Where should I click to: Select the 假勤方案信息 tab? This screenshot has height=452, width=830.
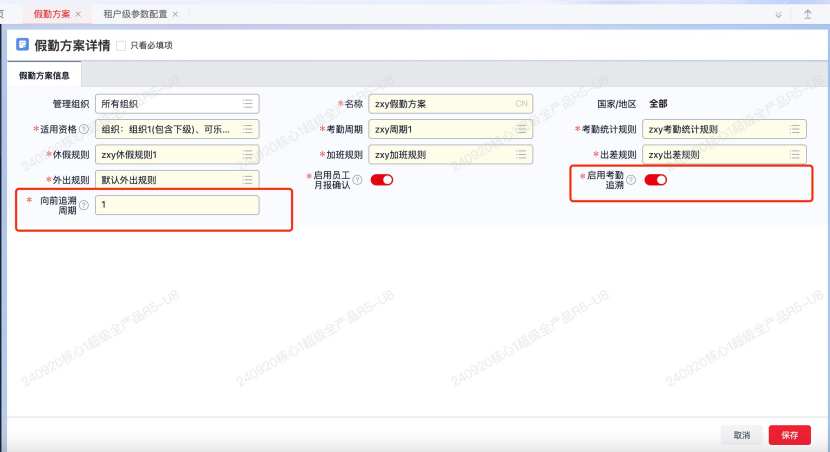click(x=44, y=75)
